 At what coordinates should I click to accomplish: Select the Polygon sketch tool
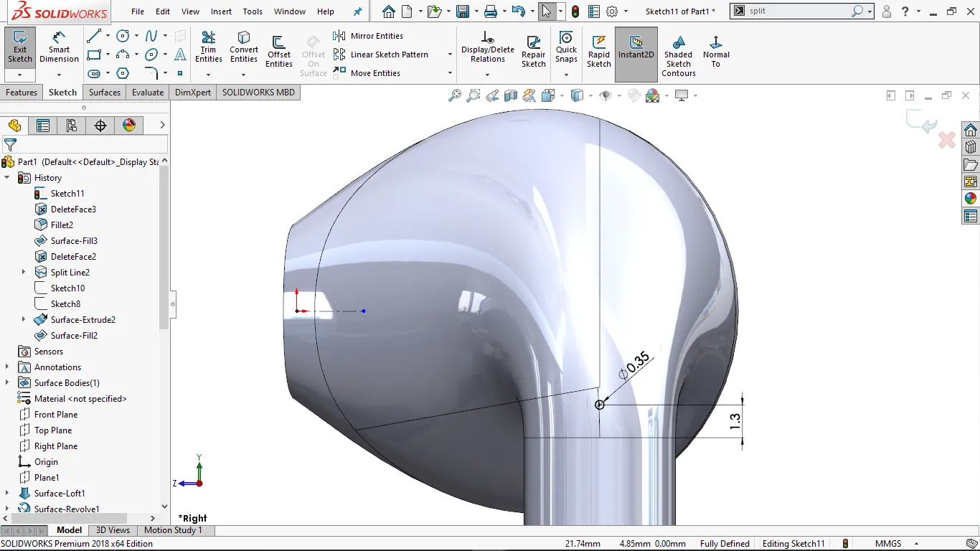[x=123, y=73]
